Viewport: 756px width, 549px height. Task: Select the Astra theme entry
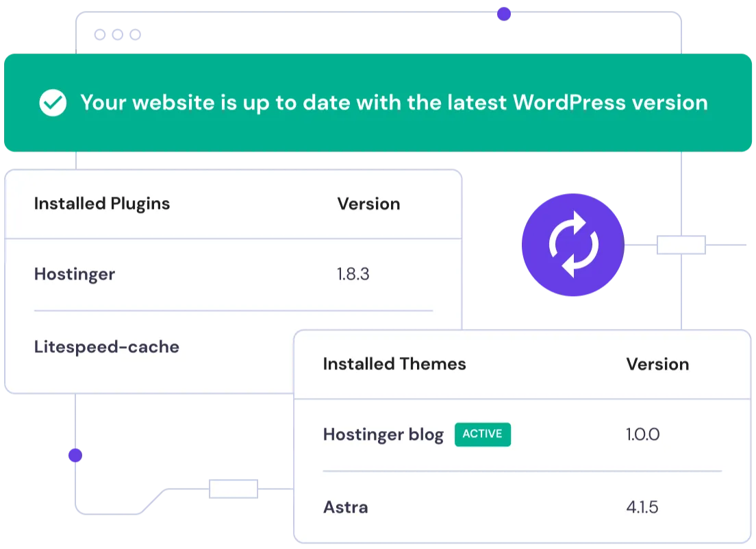tap(345, 507)
